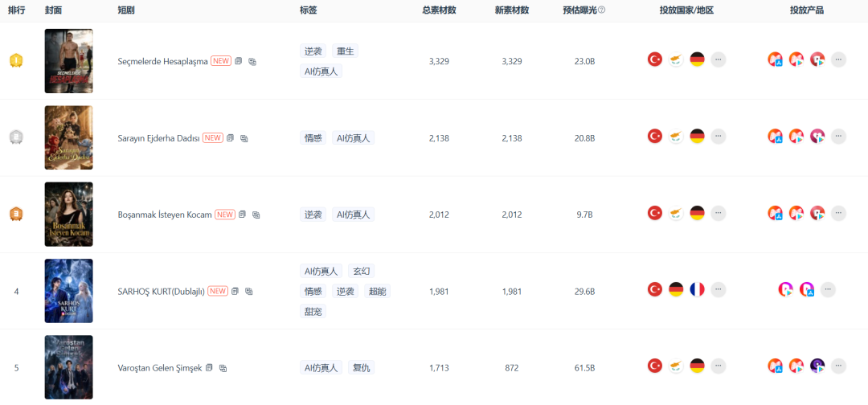
Task: Show more products for Boşanmak İsteyen Kocam
Action: point(838,212)
